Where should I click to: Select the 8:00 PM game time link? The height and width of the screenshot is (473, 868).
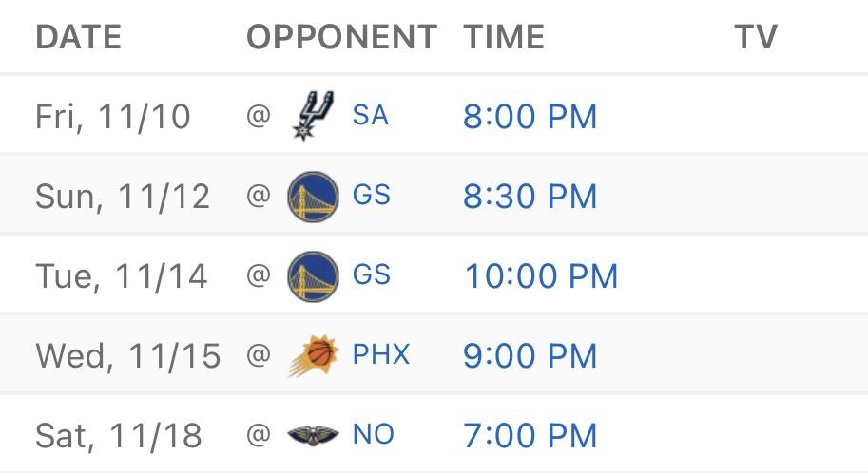click(x=530, y=117)
